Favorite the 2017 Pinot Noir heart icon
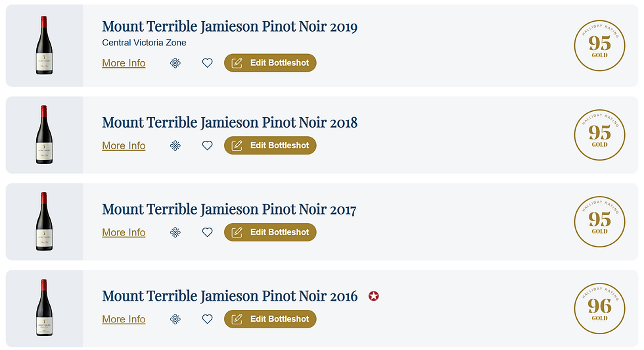This screenshot has width=644, height=350. click(x=208, y=232)
